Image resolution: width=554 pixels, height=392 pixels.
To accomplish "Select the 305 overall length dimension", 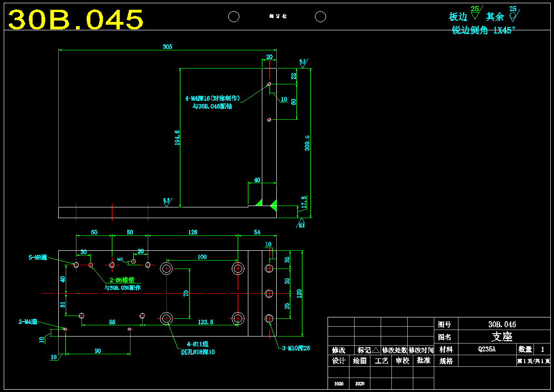I will 167,47.
